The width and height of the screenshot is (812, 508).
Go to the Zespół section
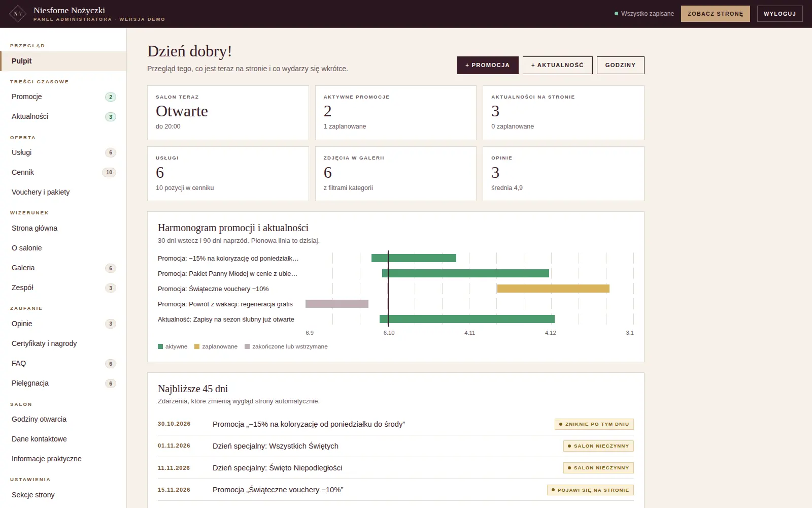point(63,288)
